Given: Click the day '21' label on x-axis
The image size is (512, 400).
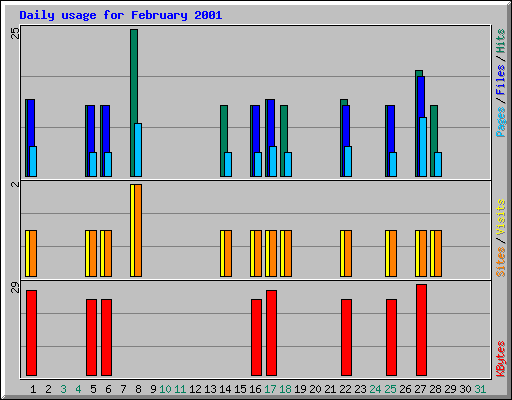Looking at the screenshot, I should (330, 389).
